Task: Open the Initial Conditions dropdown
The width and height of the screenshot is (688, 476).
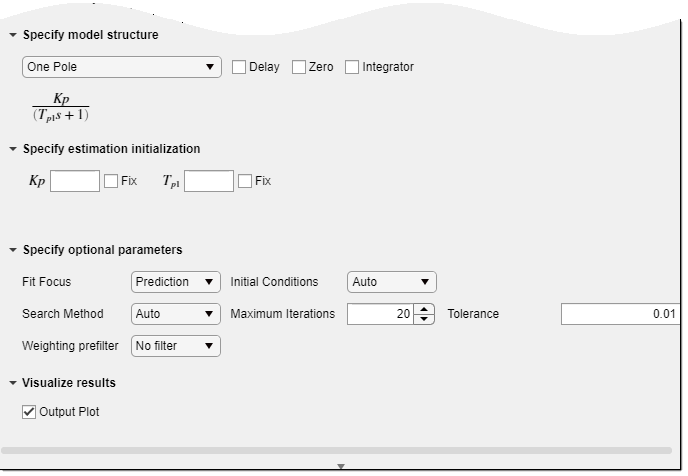Action: pyautogui.click(x=392, y=282)
